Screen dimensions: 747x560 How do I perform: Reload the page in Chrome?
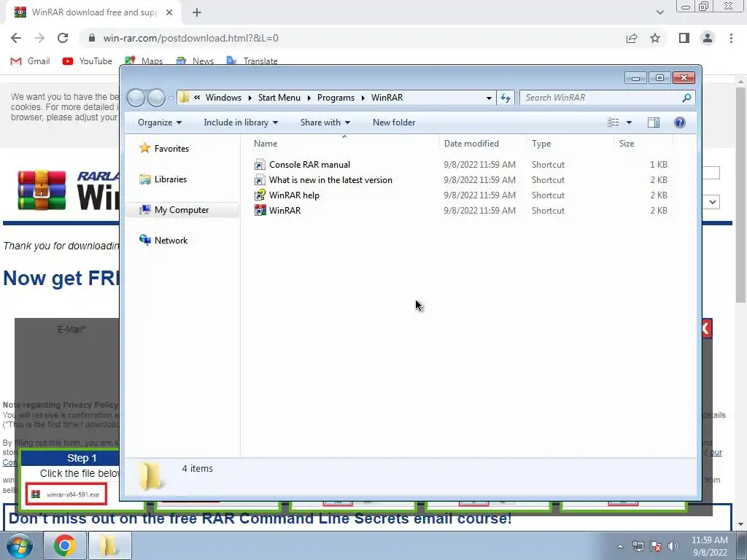click(x=63, y=38)
